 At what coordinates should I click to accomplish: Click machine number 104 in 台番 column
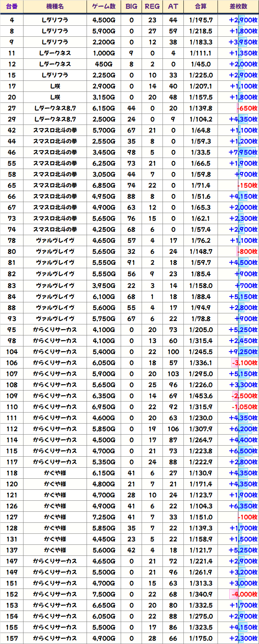coord(12,352)
